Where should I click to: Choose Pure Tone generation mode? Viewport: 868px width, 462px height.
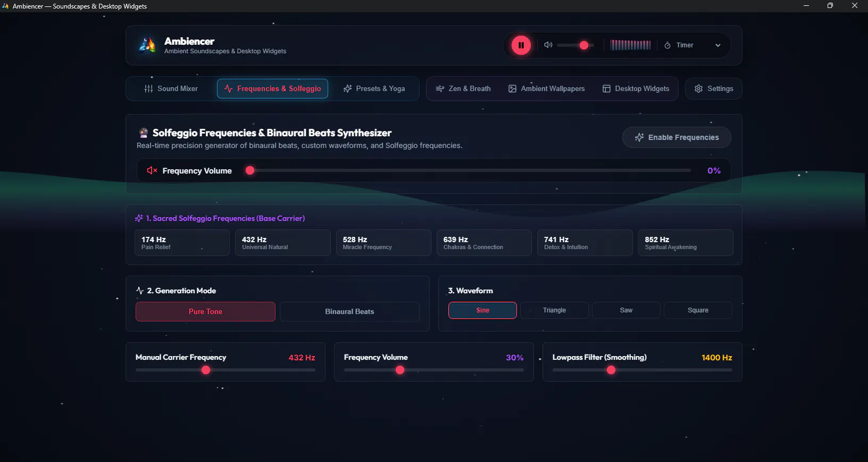coord(205,311)
